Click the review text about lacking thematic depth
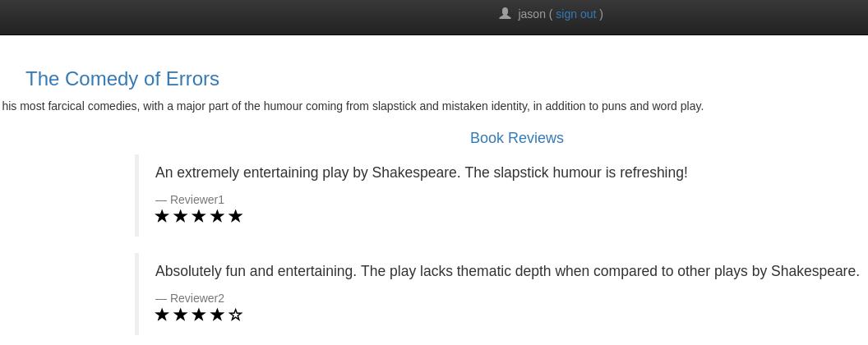Viewport: 868px width, 345px height. coord(507,271)
